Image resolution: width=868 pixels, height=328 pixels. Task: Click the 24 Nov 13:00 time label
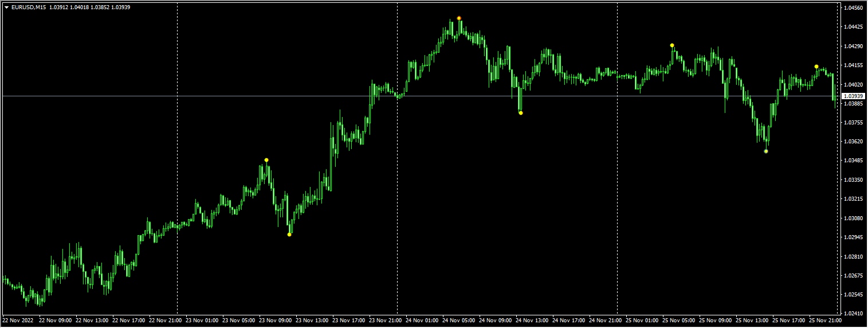[x=532, y=321]
